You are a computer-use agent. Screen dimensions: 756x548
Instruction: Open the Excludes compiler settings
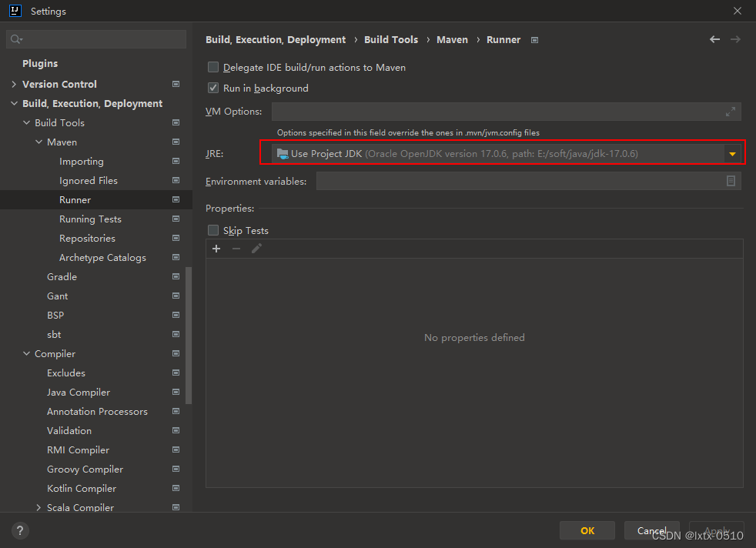tap(66, 373)
